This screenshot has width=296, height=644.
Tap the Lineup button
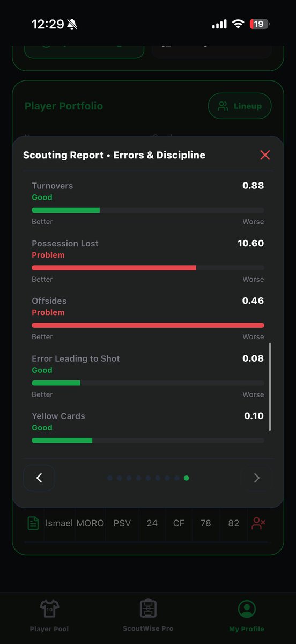point(240,106)
